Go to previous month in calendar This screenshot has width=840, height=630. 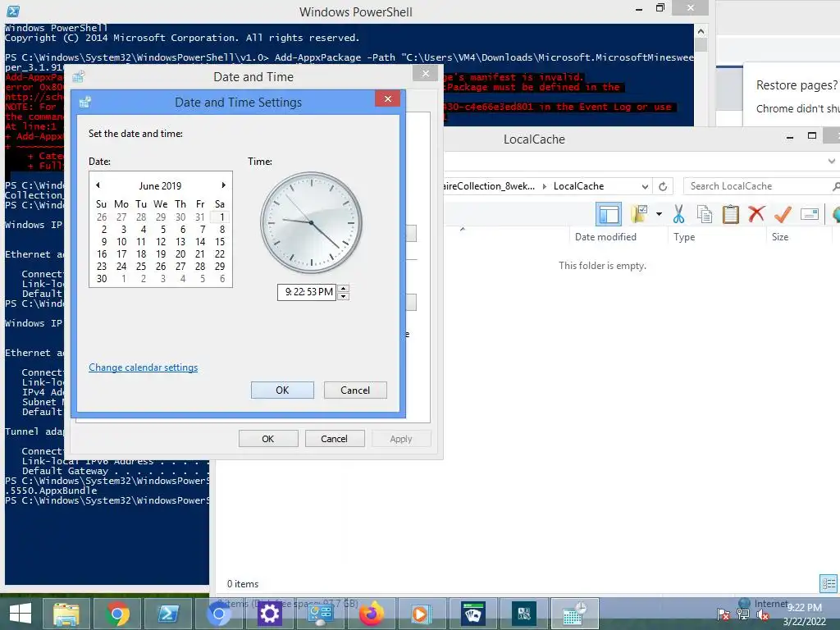98,185
